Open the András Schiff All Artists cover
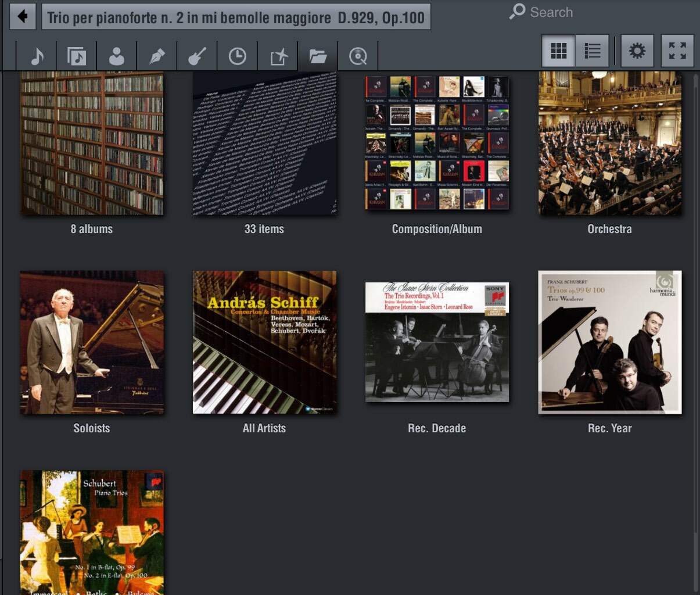700x595 pixels. (264, 342)
